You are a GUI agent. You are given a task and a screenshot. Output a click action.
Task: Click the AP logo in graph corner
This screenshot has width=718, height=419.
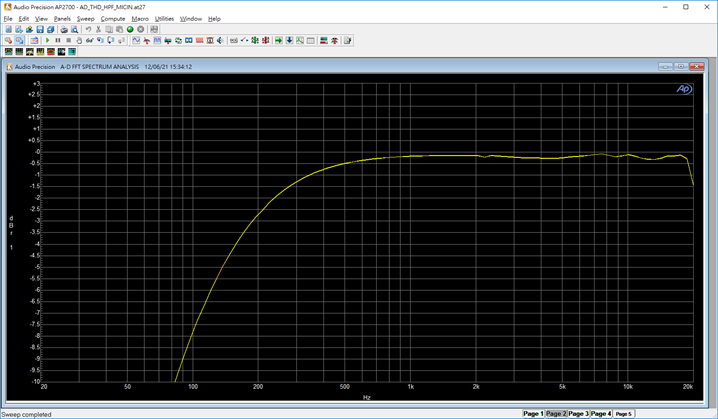684,89
